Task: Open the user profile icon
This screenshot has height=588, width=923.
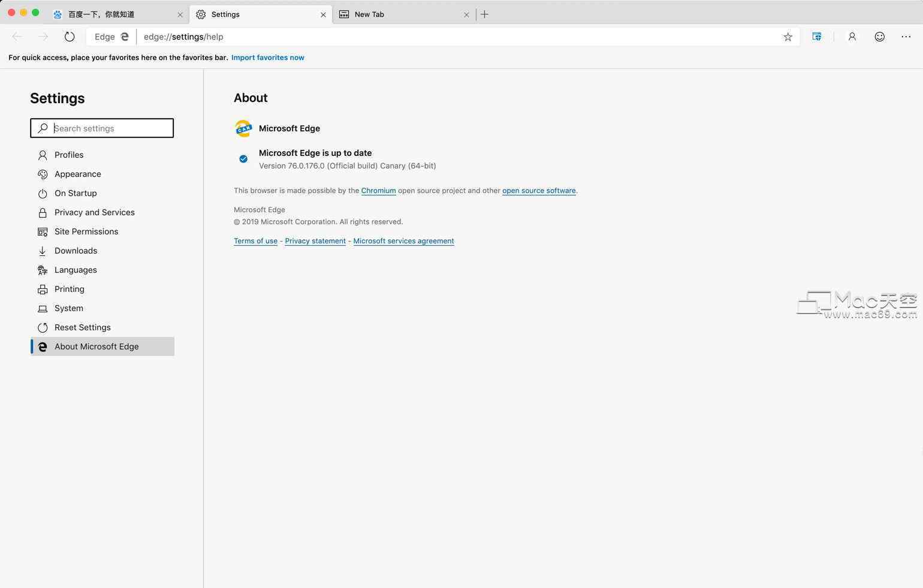Action: (852, 37)
